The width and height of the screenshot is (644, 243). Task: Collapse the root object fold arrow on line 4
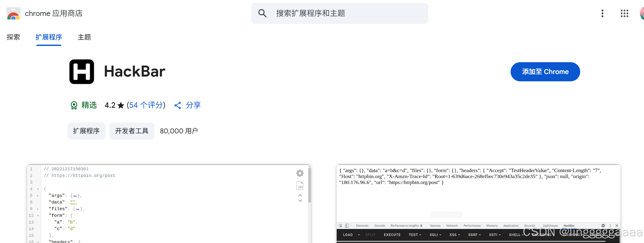click(38, 189)
